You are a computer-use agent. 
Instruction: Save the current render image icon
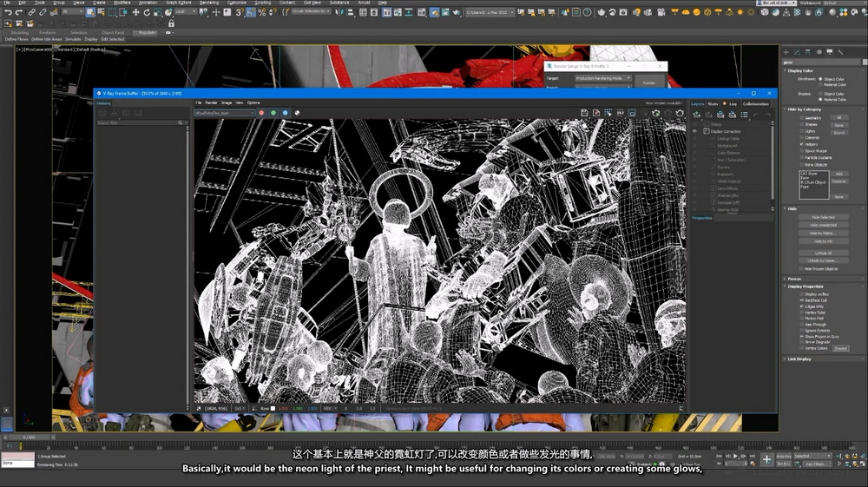[584, 113]
